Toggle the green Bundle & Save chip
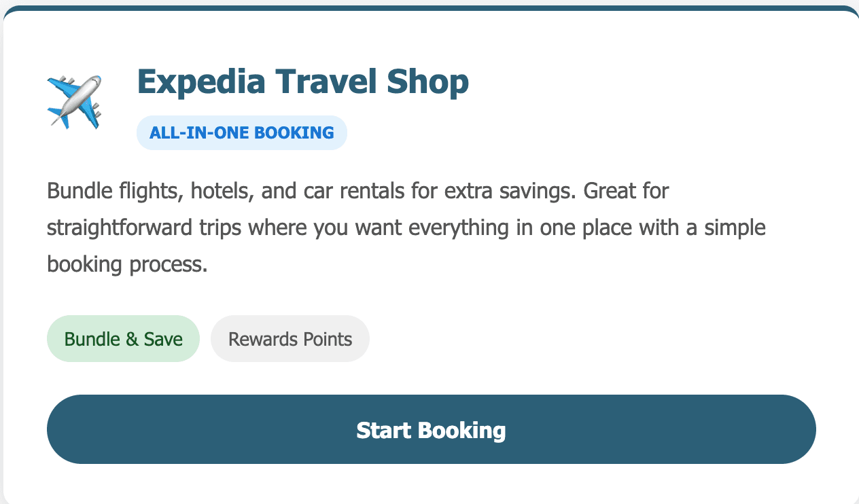The image size is (859, 504). coord(123,339)
